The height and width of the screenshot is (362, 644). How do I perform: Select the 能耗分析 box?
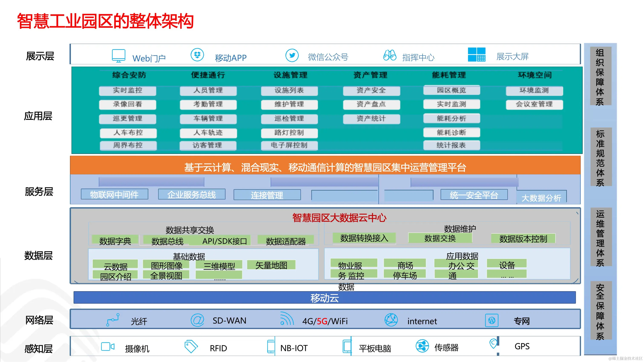tap(451, 118)
